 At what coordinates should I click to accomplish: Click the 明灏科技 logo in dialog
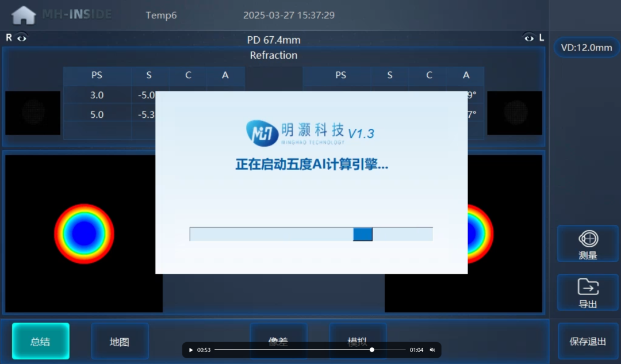tap(296, 133)
